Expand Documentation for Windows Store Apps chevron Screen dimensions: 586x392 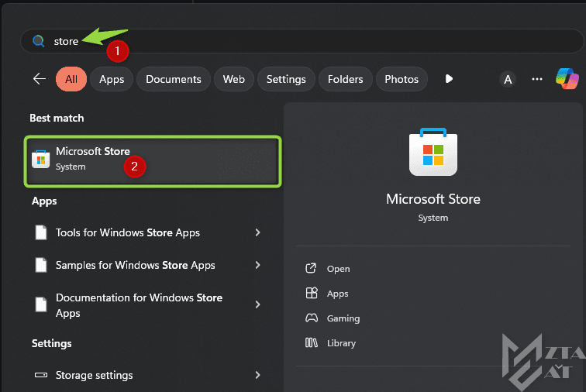[257, 304]
